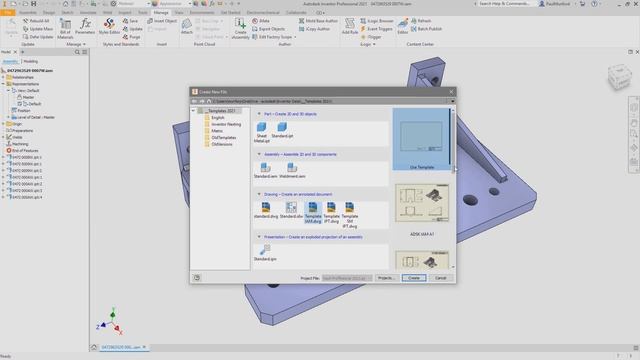Open the dialog path dropdown arrow
This screenshot has height=360, width=640.
click(x=452, y=101)
